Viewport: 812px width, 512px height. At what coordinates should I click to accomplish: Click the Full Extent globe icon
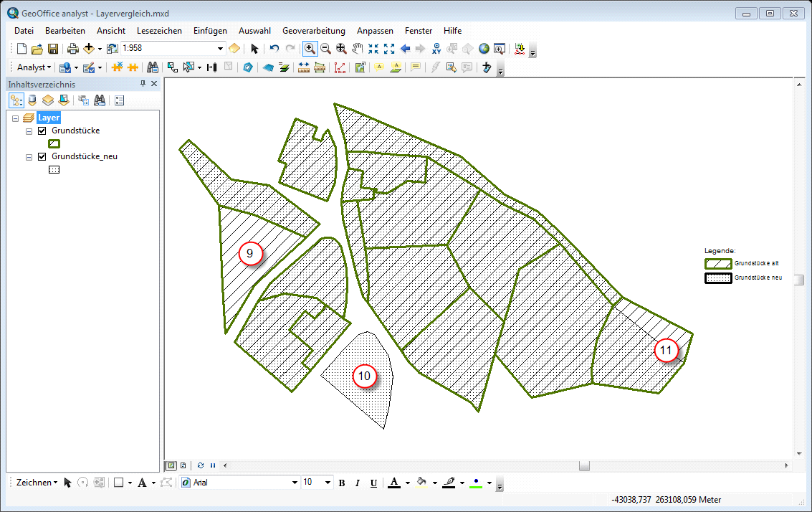click(484, 49)
